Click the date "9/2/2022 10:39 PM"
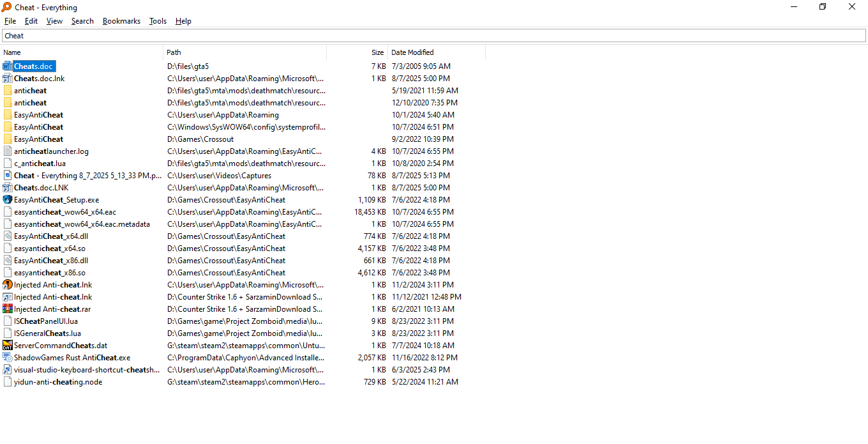This screenshot has height=444, width=868. 423,139
